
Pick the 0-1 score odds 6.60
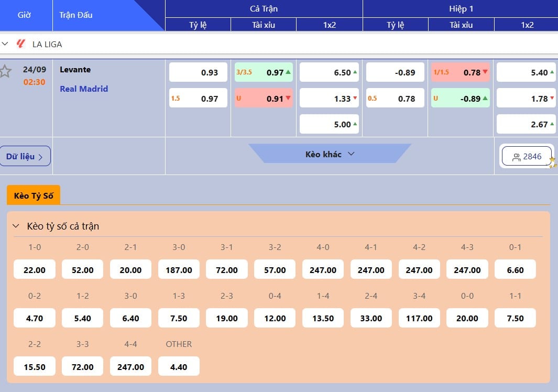tap(515, 270)
